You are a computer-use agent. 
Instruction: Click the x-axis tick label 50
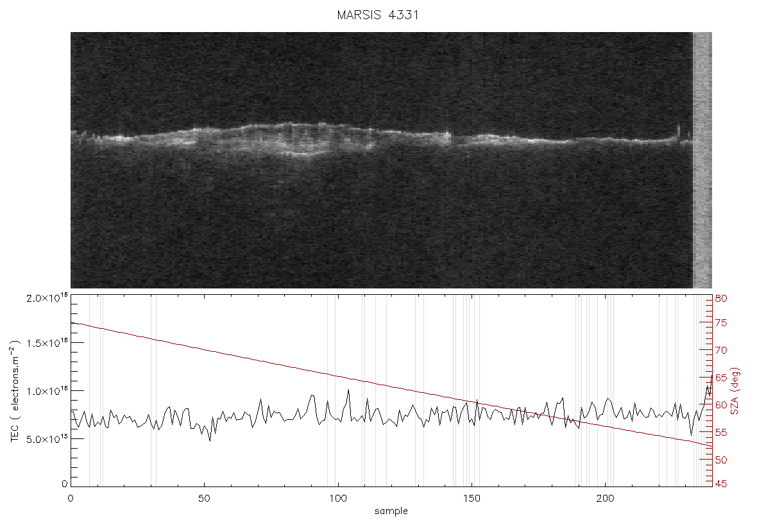tap(204, 499)
